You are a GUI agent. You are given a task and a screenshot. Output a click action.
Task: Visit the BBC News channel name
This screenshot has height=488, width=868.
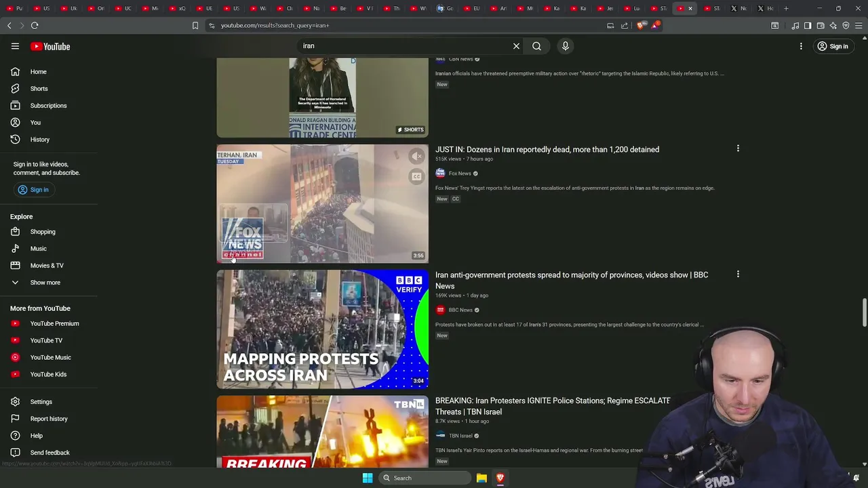pos(460,310)
